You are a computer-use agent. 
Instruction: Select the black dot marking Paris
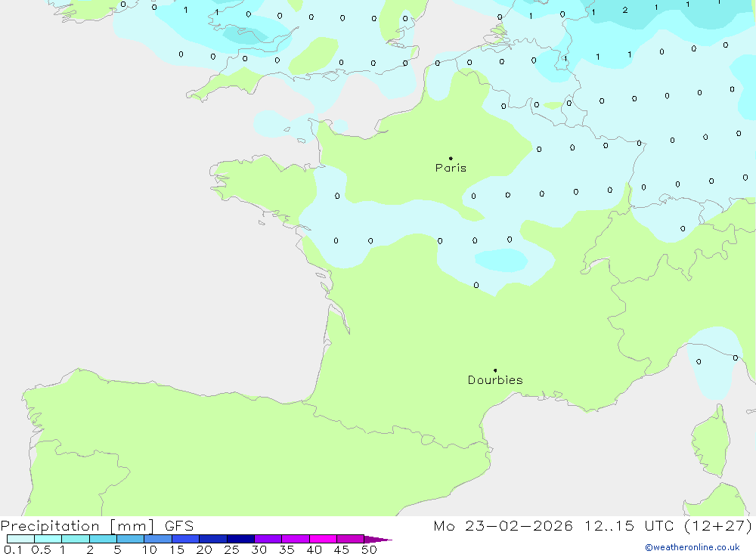click(451, 158)
